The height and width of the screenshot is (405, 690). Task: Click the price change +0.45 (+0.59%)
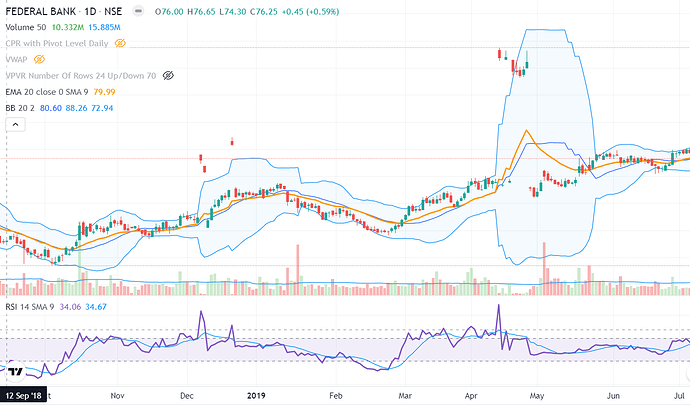tap(310, 11)
